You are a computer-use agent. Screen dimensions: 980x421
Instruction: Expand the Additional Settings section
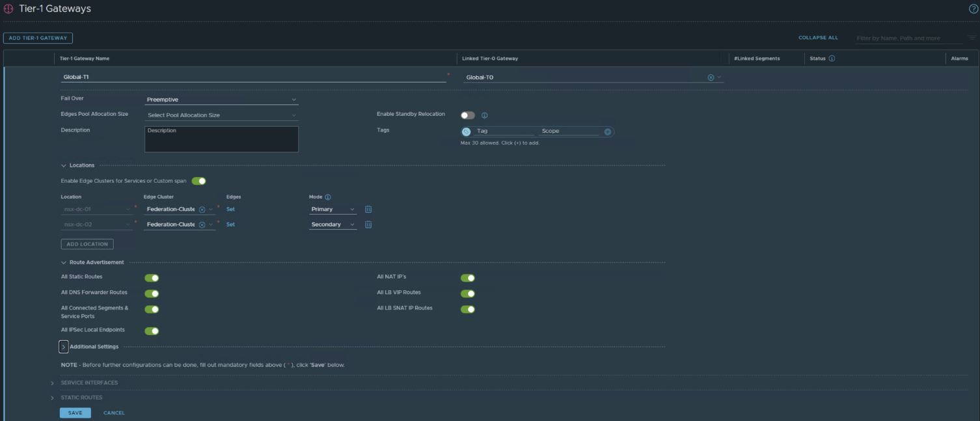[x=64, y=347]
